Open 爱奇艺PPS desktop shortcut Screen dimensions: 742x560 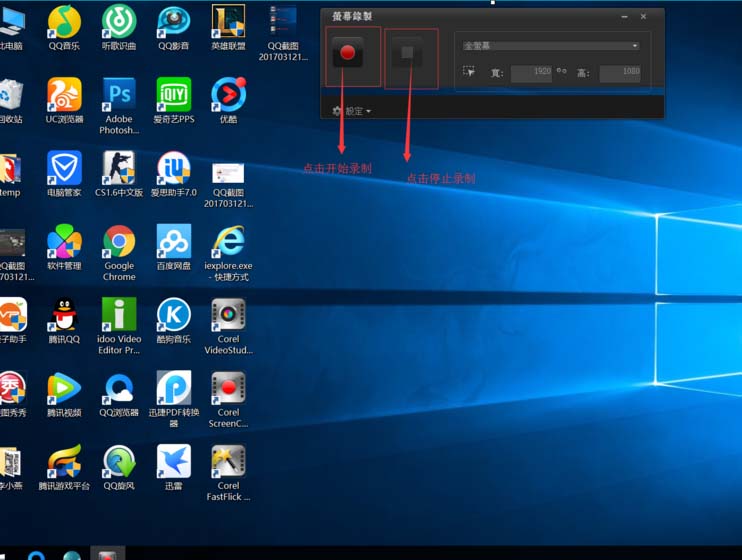[174, 101]
